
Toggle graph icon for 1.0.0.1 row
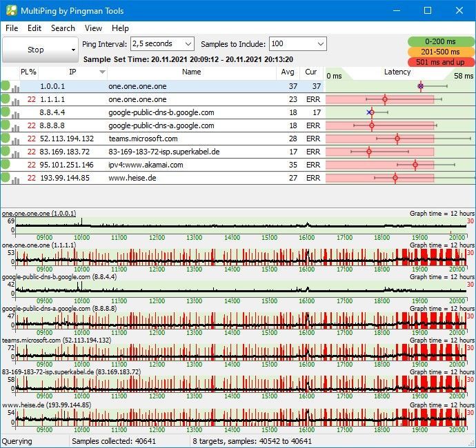15,89
